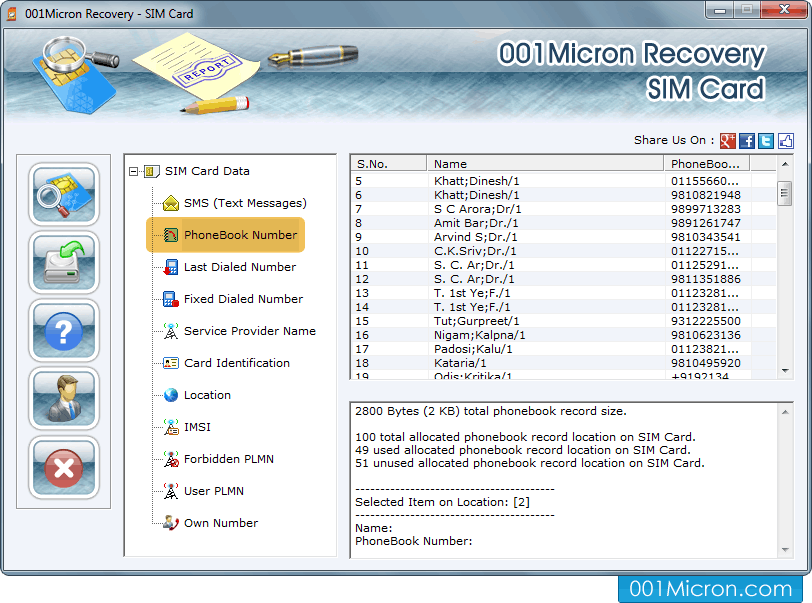Click the phonebook list scrollbar thumb

(x=785, y=193)
